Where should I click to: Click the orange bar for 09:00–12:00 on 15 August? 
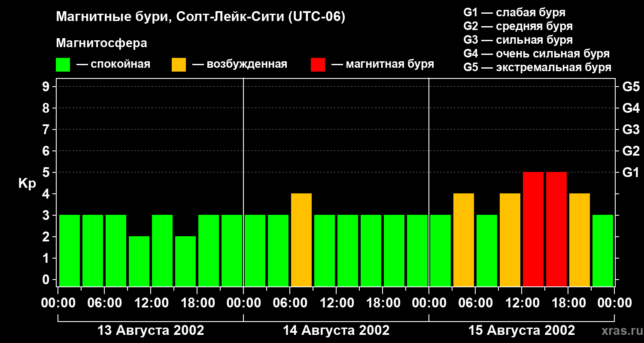(x=510, y=240)
